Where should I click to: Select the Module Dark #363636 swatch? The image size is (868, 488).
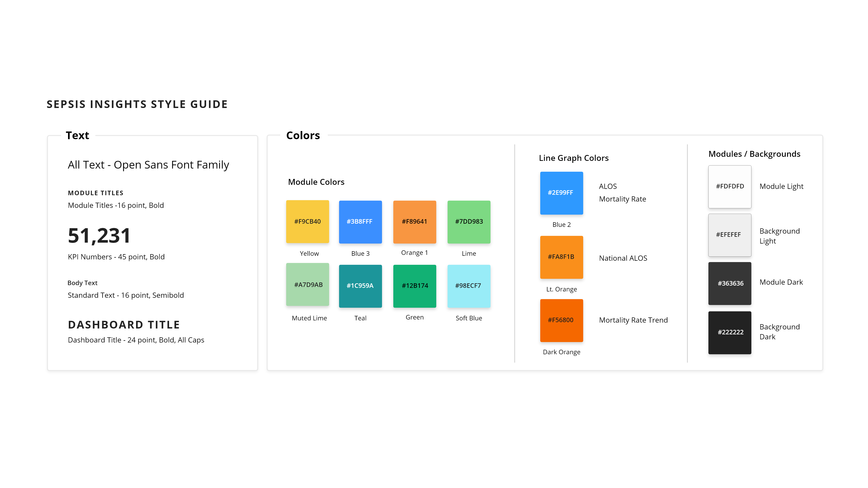(x=729, y=283)
